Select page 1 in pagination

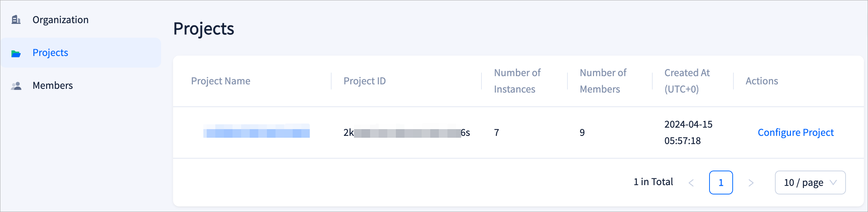[x=721, y=183]
